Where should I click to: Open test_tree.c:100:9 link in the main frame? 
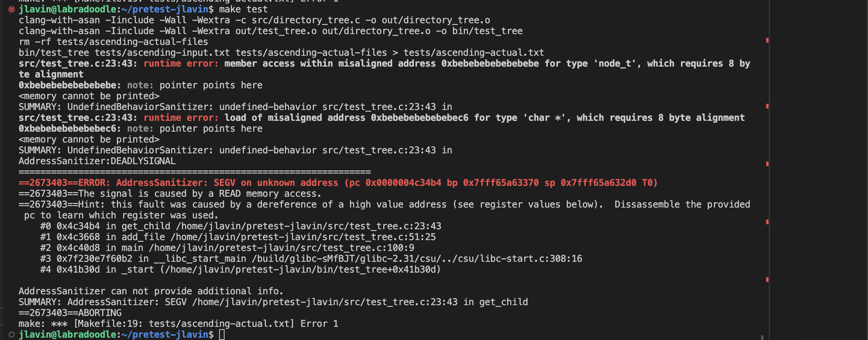[281, 248]
